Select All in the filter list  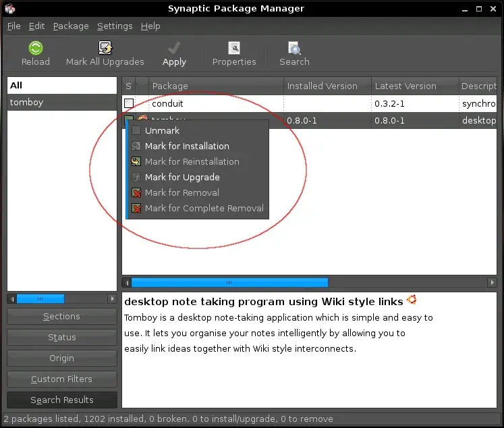click(x=61, y=85)
